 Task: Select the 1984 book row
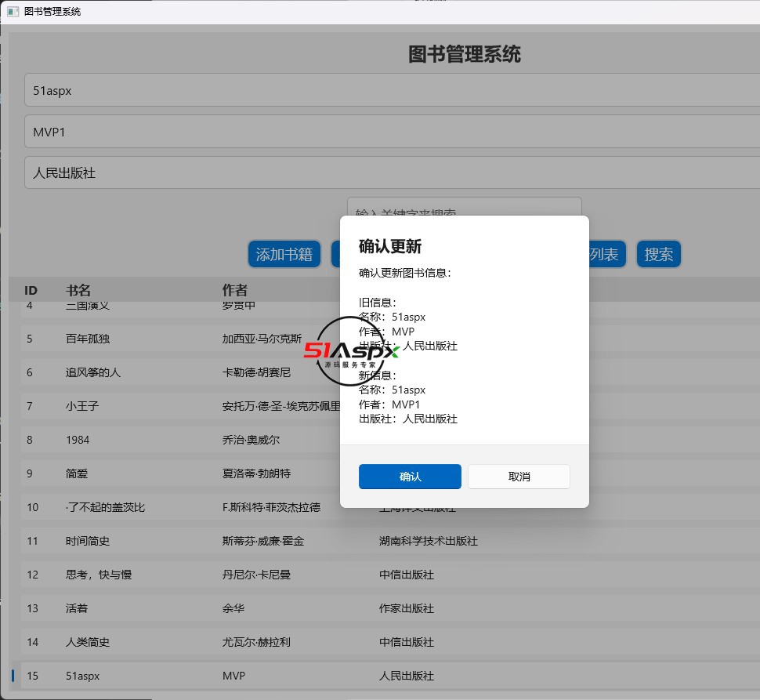coord(157,440)
